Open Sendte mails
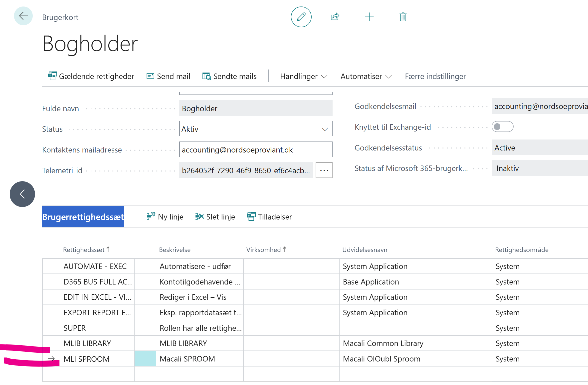Screen dimensions: 588x385 coord(229,76)
